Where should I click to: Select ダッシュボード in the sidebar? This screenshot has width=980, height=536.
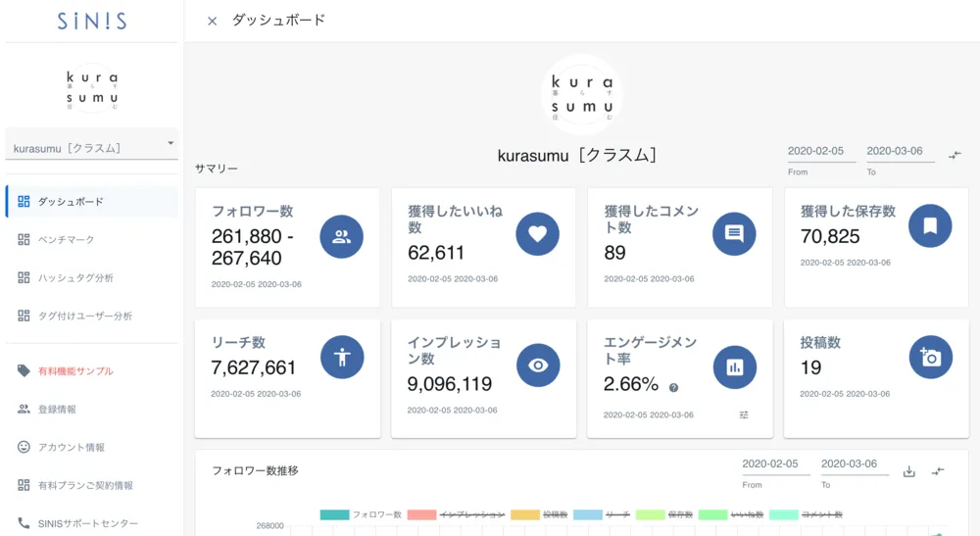[92, 202]
